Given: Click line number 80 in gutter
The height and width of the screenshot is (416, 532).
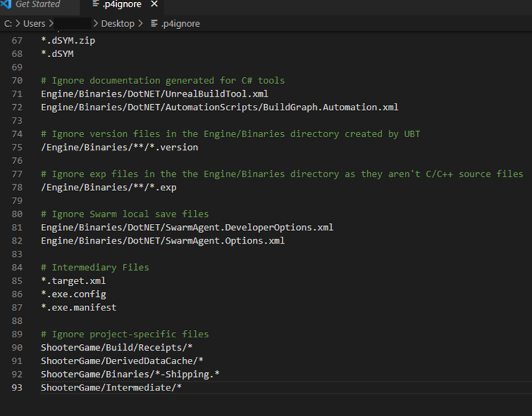Looking at the screenshot, I should pos(17,214).
